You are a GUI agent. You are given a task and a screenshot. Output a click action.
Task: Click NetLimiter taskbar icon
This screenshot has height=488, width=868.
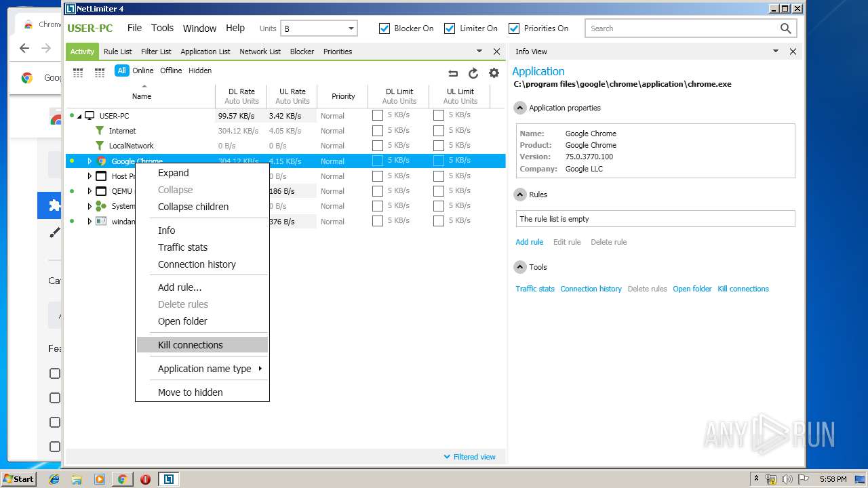[168, 479]
